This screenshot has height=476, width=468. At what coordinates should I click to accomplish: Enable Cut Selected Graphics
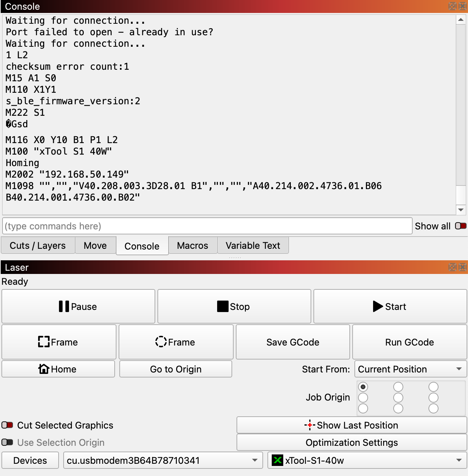(8, 425)
